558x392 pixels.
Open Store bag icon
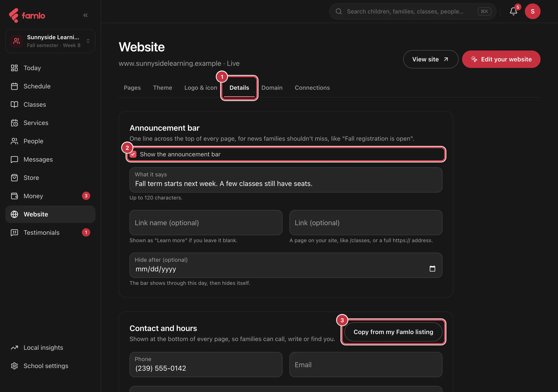point(14,178)
